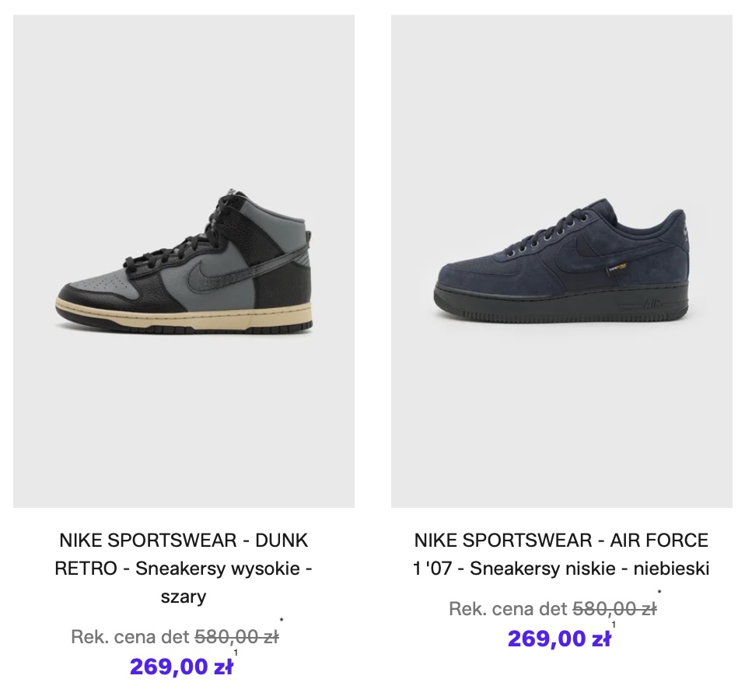Viewport: 745px width, 700px height.
Task: Click the asterisk footnote beside Dunk Retro's old price
Action: click(282, 621)
